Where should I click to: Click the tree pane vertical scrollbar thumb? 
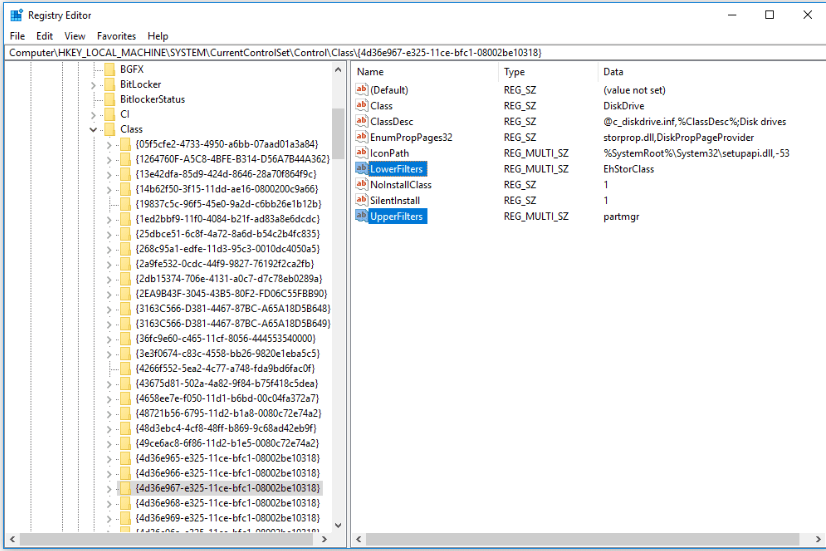tap(338, 134)
